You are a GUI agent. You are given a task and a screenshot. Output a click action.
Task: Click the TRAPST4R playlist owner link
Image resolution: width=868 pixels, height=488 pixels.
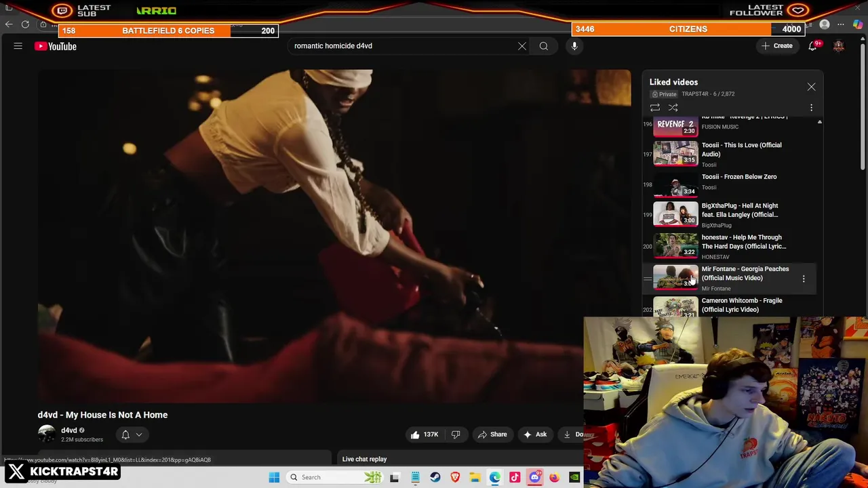[695, 94]
